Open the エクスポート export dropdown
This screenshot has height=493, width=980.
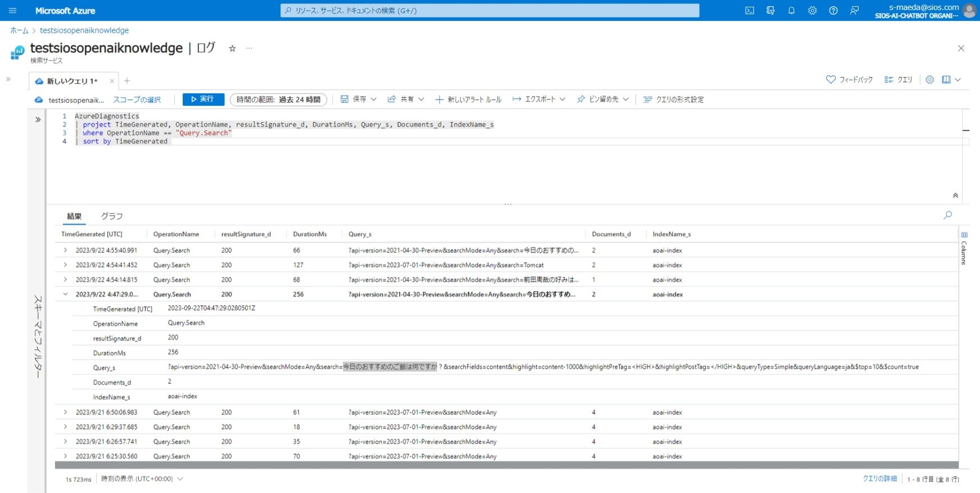click(539, 99)
